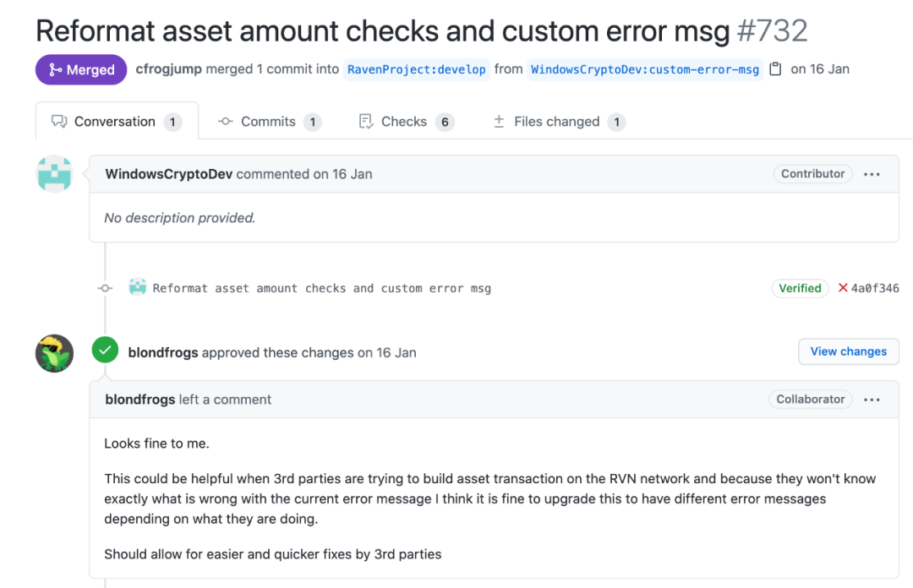
Task: Open blondfrogs' frog avatar
Action: pyautogui.click(x=54, y=353)
